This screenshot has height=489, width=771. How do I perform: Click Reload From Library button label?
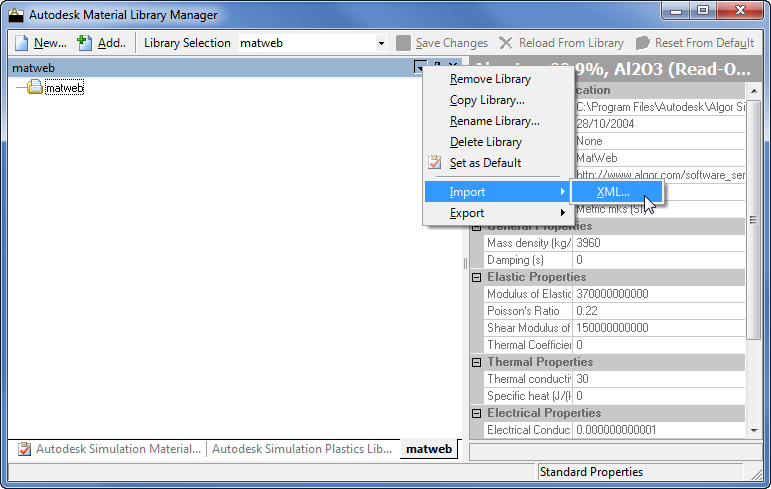[571, 43]
